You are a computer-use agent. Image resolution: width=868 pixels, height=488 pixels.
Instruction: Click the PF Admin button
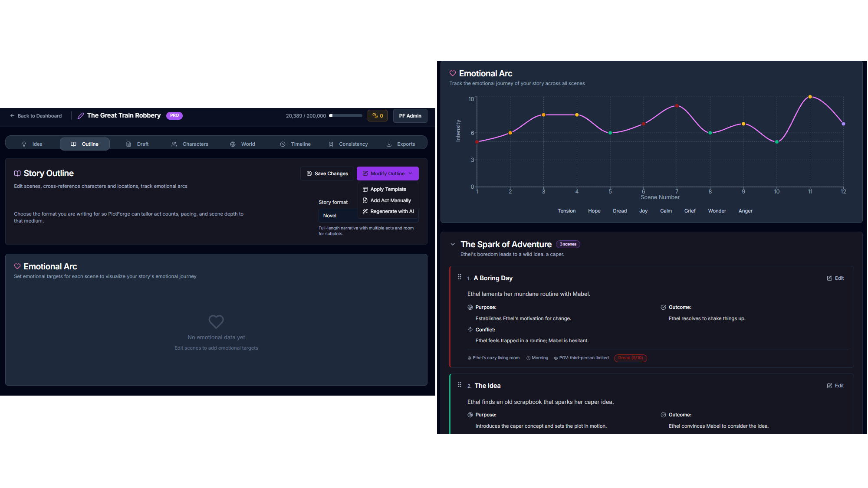pos(410,115)
